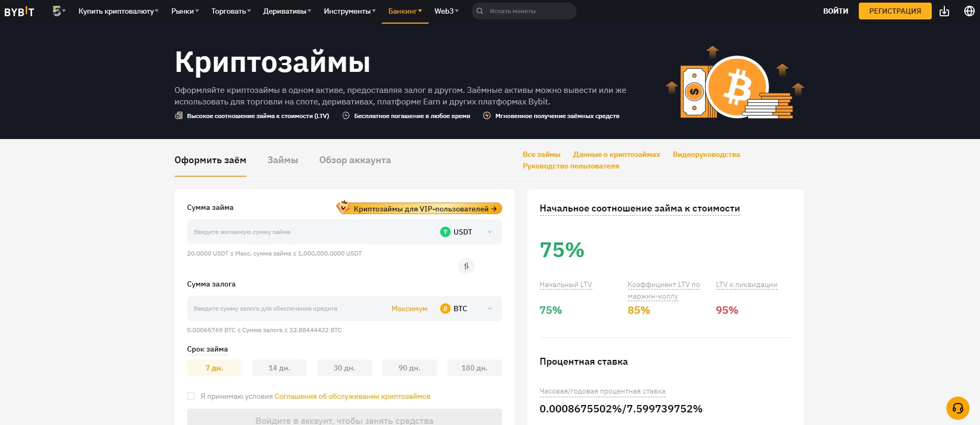Viewport: 980px width, 425px height.
Task: Click the Срок займа label
Action: 207,349
